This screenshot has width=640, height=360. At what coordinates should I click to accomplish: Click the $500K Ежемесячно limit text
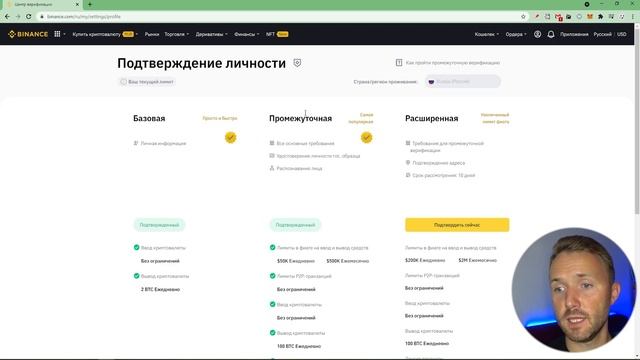click(x=348, y=261)
